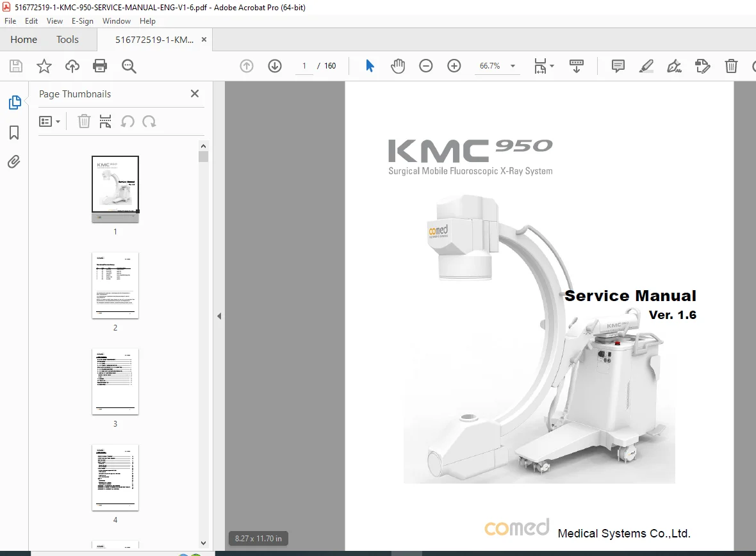Open the E-Sign menu
Image resolution: width=756 pixels, height=556 pixels.
coord(83,21)
